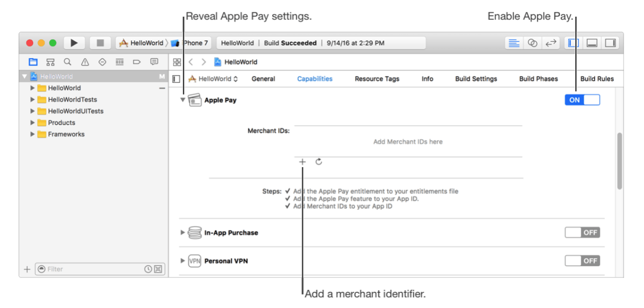Image resolution: width=644 pixels, height=308 pixels.
Task: Go back in editor history
Action: [x=191, y=62]
